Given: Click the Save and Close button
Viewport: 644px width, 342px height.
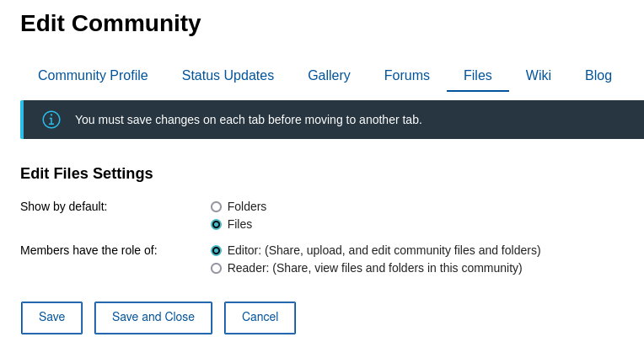Looking at the screenshot, I should click(x=153, y=318).
